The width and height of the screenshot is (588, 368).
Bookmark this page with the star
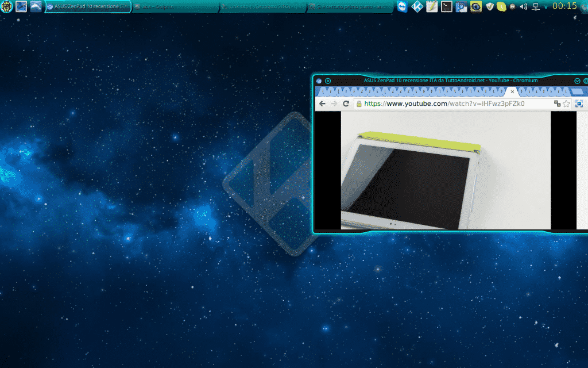point(566,103)
